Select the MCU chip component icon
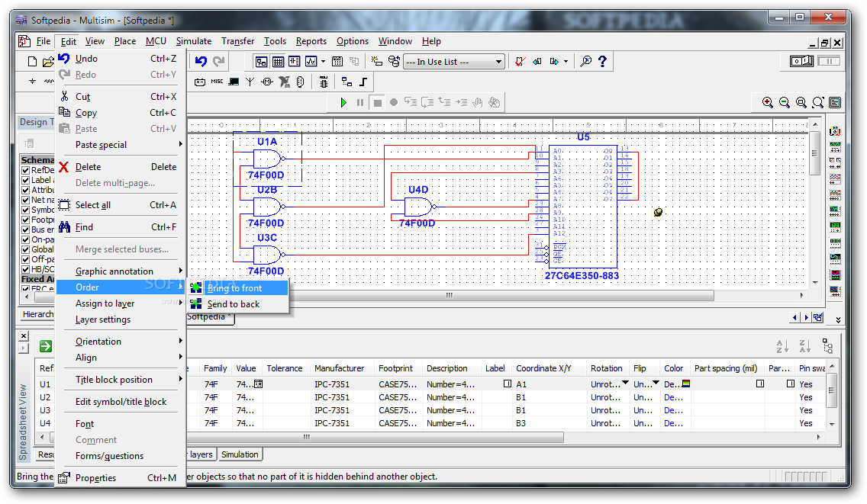This screenshot has width=867, height=504. (x=324, y=82)
